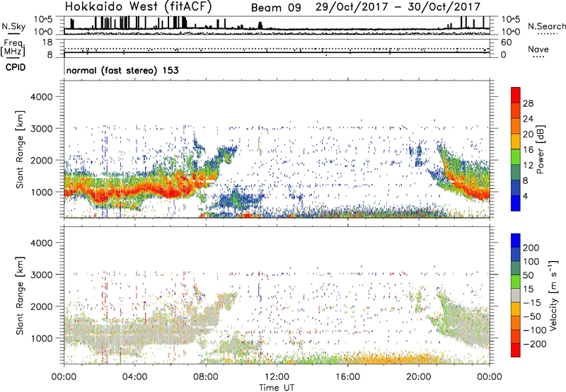Click the '200' velocity colorbar label
This screenshot has height=392, width=566.
point(531,248)
